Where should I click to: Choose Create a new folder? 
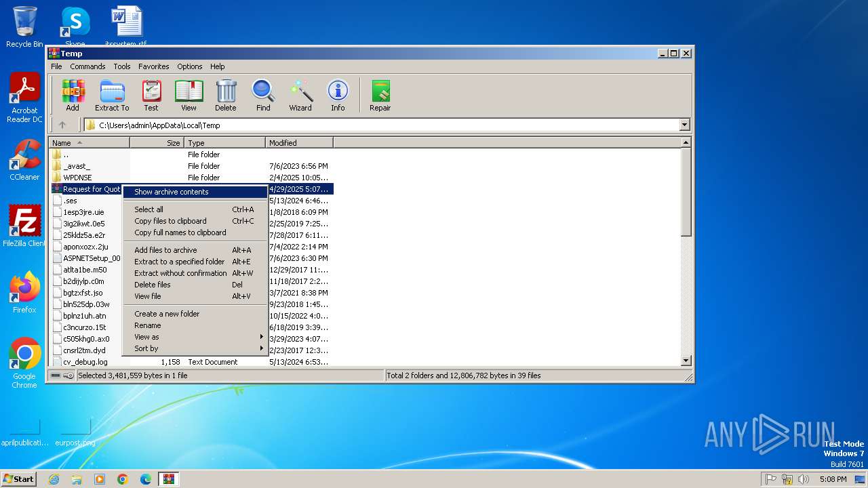(x=195, y=314)
